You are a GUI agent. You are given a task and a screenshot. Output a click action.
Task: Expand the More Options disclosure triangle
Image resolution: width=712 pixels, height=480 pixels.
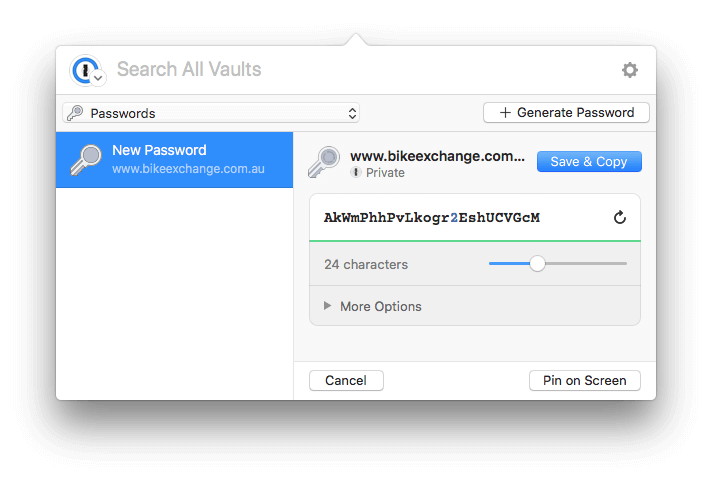327,306
